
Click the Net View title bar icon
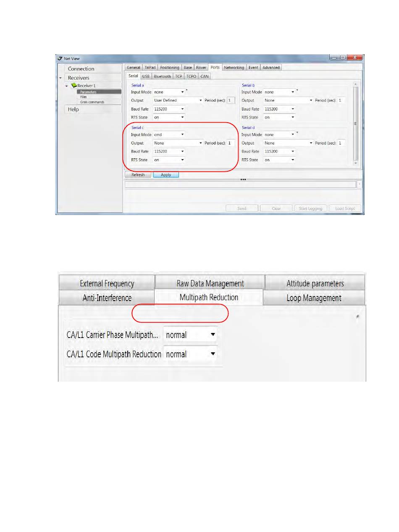click(x=60, y=59)
